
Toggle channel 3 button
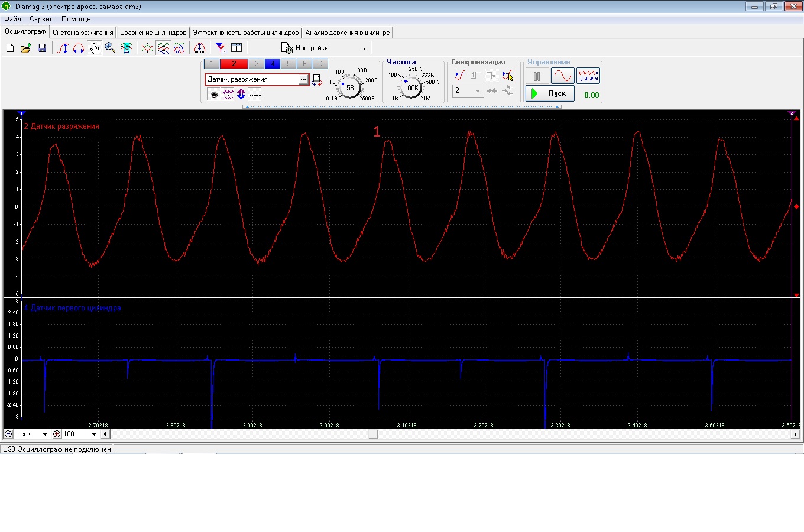257,64
